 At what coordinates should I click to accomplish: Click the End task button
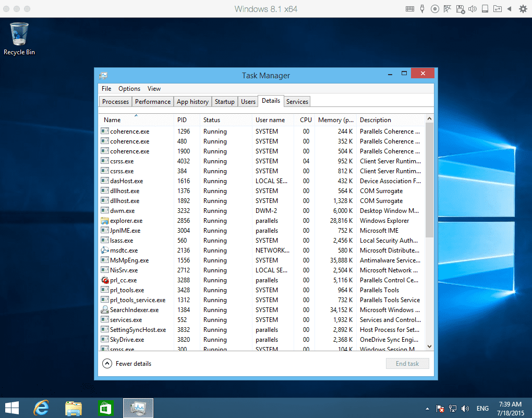tap(407, 364)
